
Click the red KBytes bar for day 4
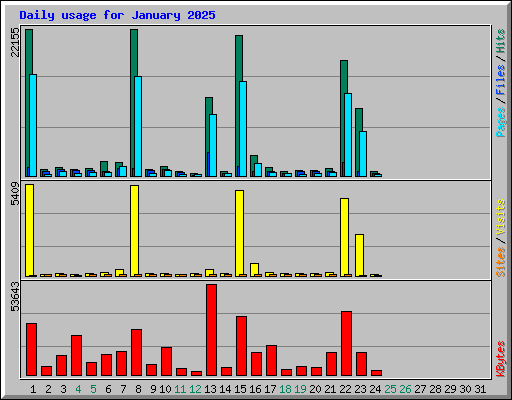pyautogui.click(x=76, y=355)
